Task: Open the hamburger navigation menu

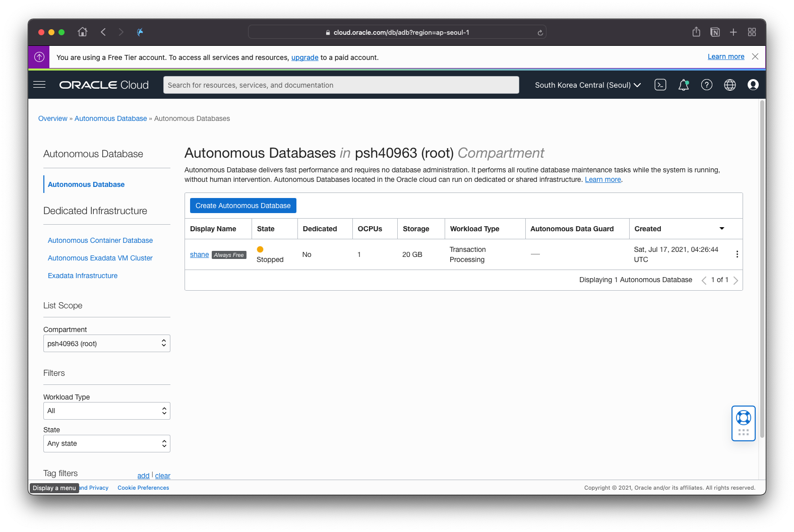Action: 39,85
